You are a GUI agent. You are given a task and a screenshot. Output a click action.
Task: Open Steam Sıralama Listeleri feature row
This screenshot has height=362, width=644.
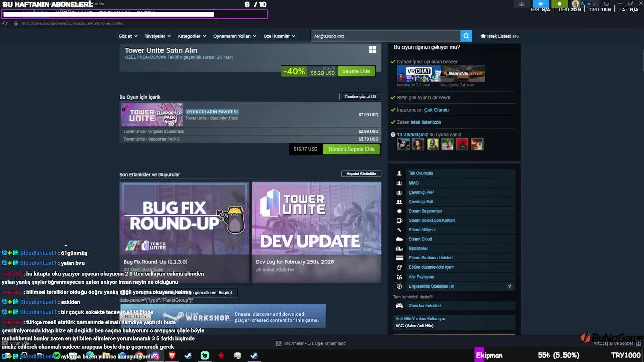point(455,258)
